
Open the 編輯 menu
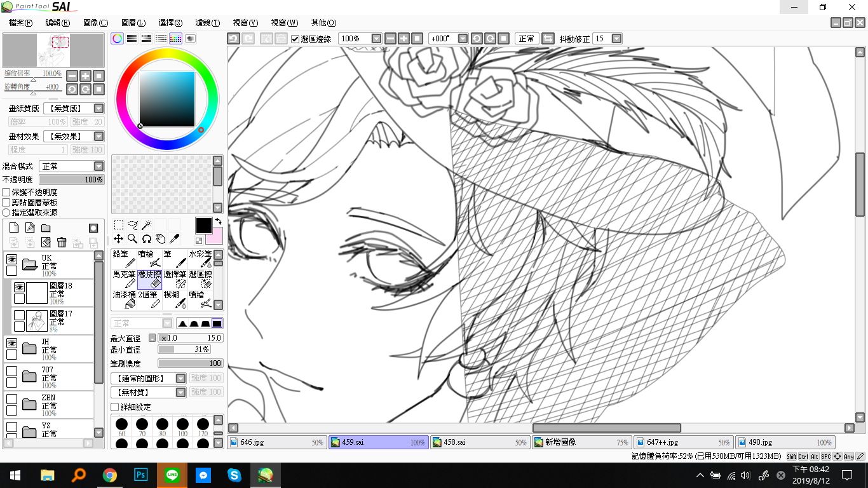pyautogui.click(x=57, y=22)
